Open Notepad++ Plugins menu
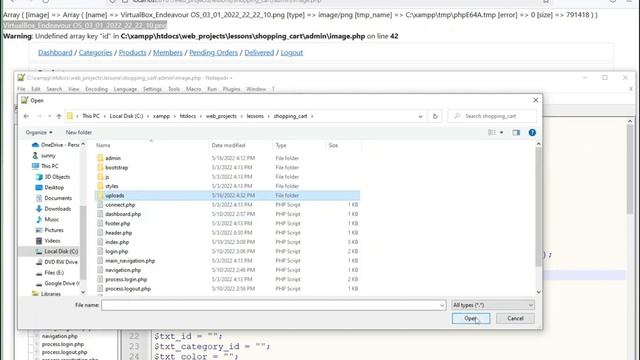 coord(231,89)
